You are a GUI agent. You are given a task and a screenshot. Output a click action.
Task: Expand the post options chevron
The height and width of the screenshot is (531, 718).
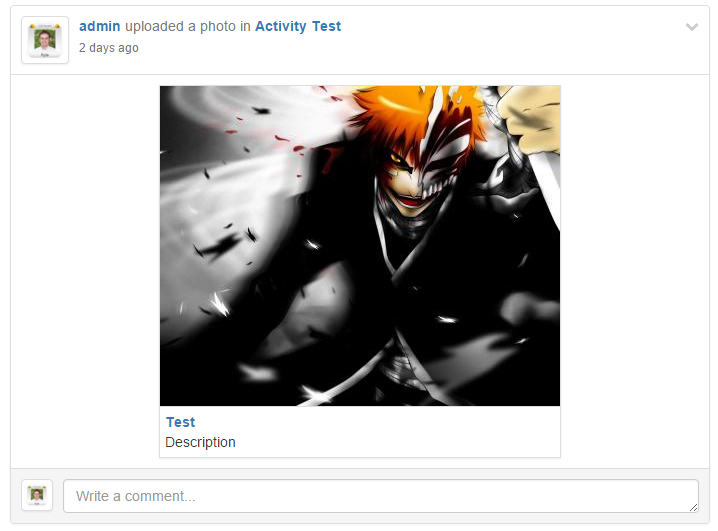tap(692, 27)
